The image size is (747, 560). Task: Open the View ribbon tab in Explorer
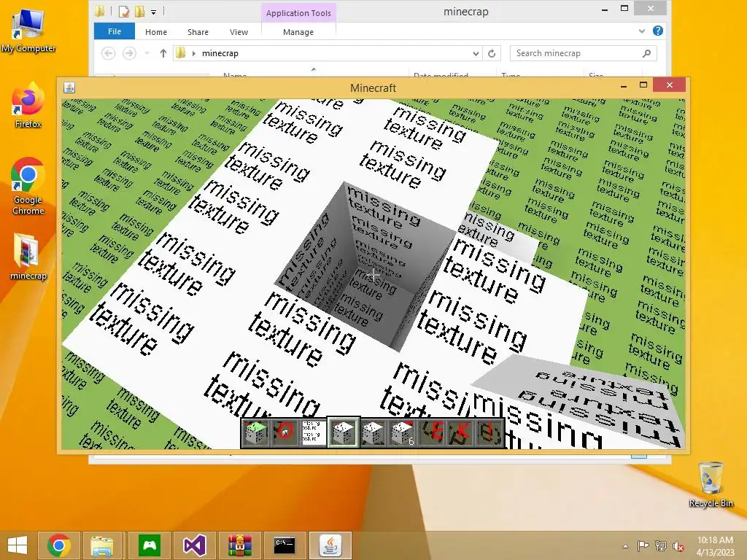point(239,32)
